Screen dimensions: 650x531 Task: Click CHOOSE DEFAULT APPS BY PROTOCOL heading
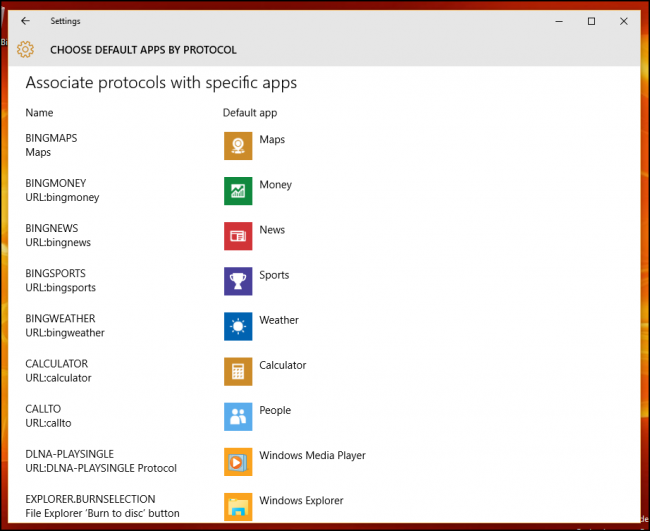point(143,50)
